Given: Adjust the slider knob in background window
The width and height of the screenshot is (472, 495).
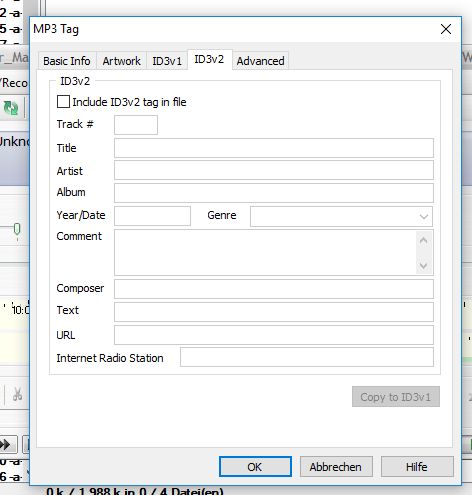Looking at the screenshot, I should 17,229.
